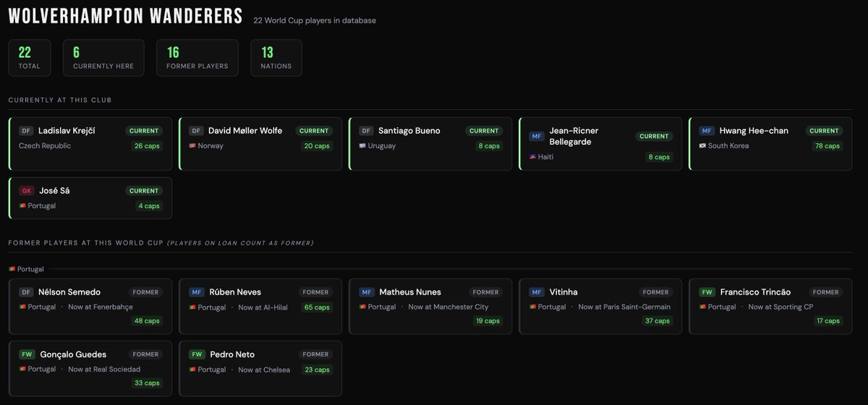Click the 22 Total stat box

point(30,58)
